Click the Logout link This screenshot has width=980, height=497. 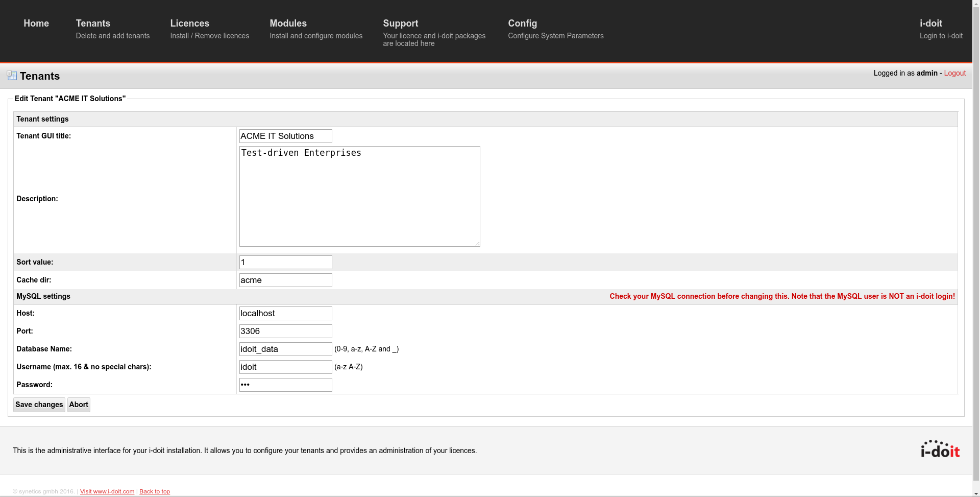pos(954,73)
